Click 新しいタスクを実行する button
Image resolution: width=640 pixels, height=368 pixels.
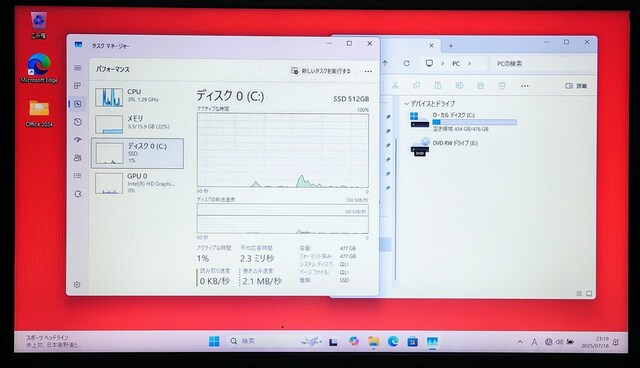pos(321,71)
